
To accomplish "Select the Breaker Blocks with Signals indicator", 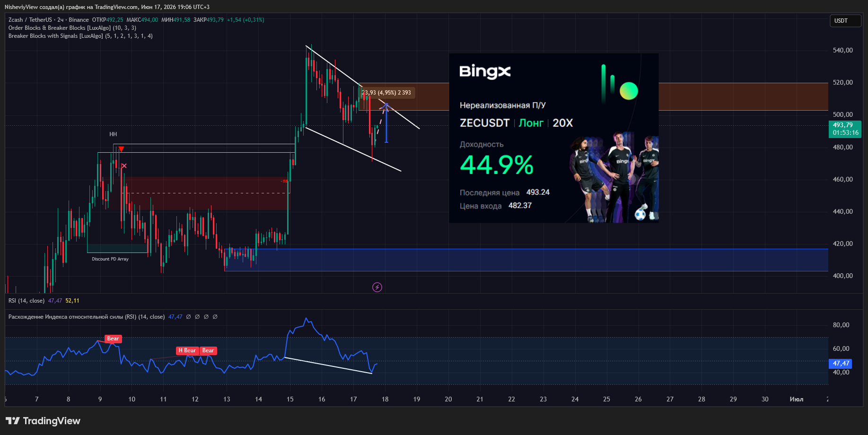I will pyautogui.click(x=80, y=36).
